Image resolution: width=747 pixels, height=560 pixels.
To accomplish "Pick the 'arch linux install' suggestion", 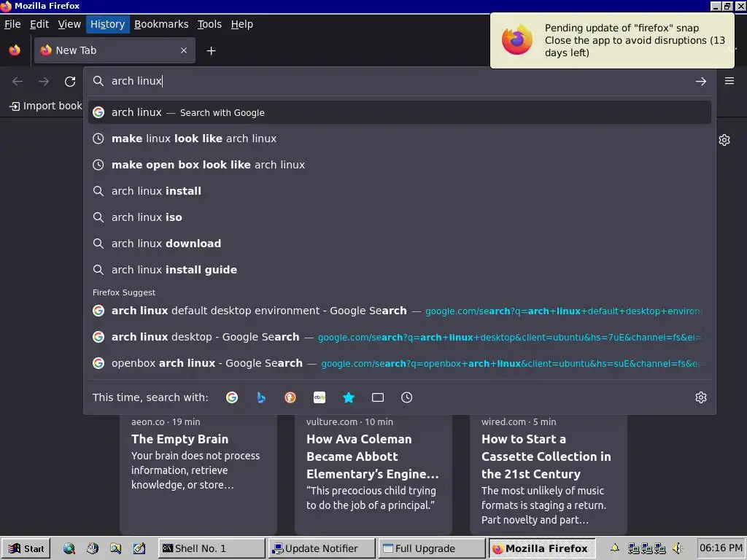I will [x=400, y=191].
